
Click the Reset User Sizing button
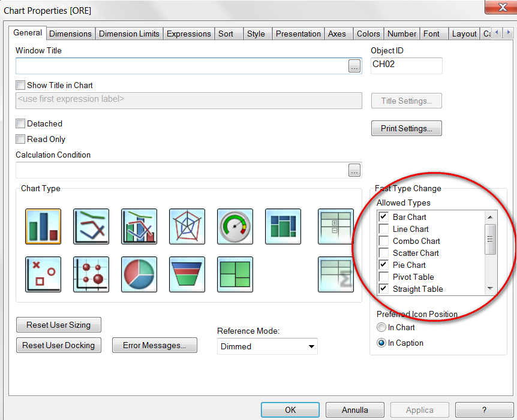coord(58,325)
